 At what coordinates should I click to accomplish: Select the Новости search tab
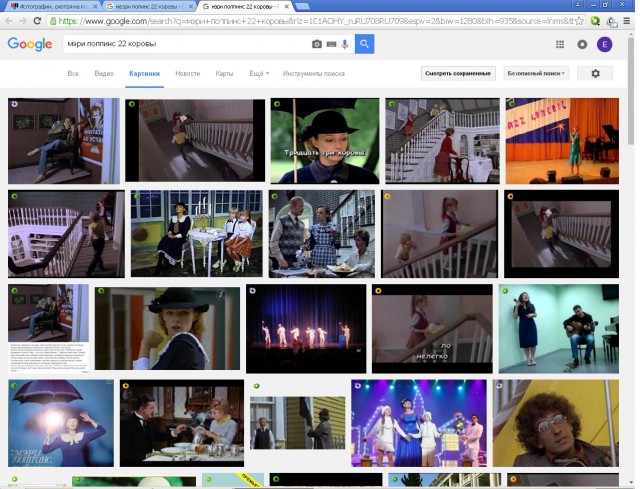(x=188, y=73)
